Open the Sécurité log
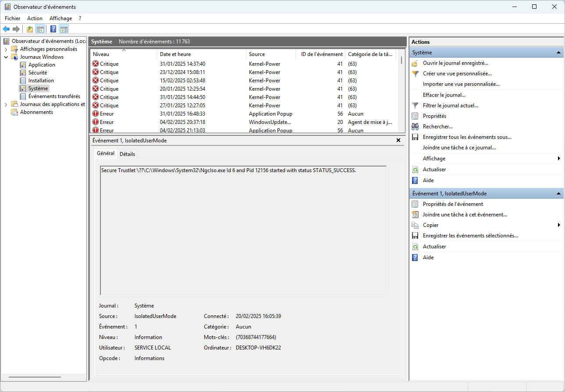 click(38, 73)
